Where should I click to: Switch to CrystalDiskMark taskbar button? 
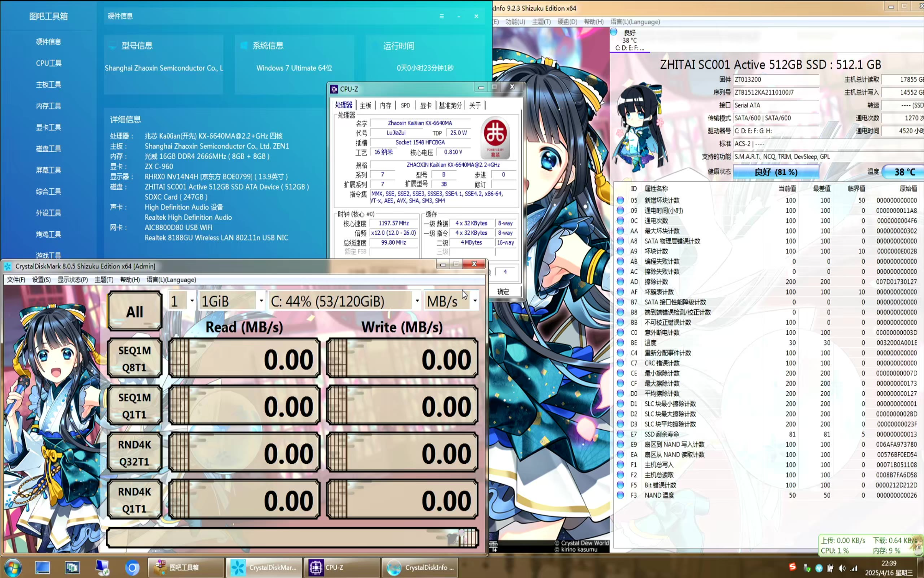[264, 567]
